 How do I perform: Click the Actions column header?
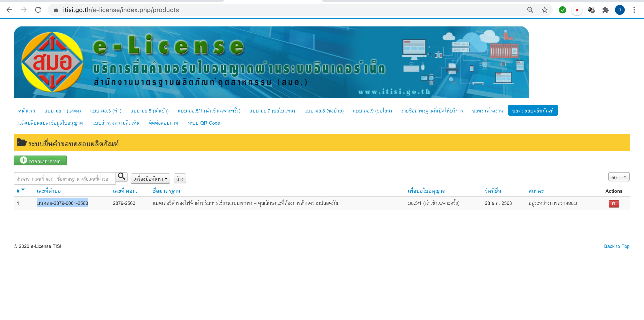(x=614, y=191)
